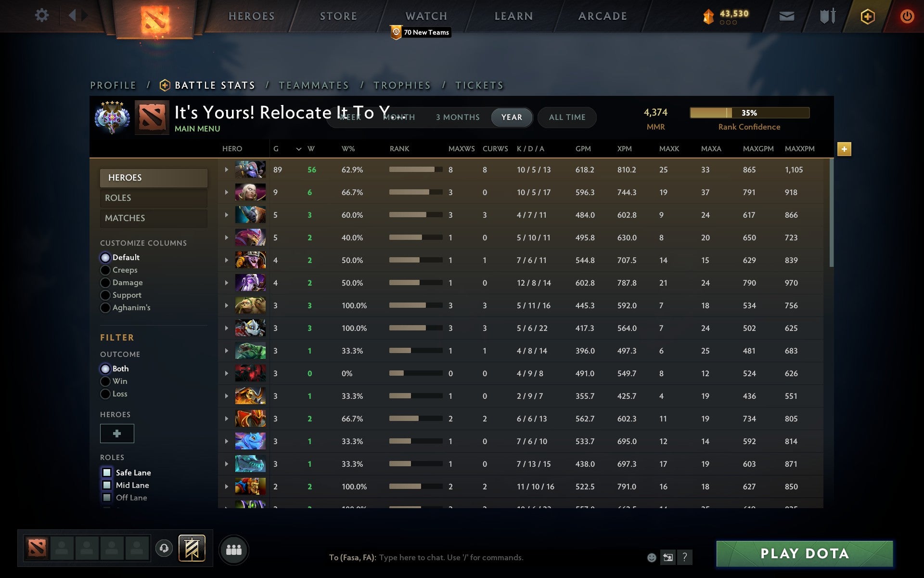Click the Rank Confidence progress bar

[x=750, y=113]
